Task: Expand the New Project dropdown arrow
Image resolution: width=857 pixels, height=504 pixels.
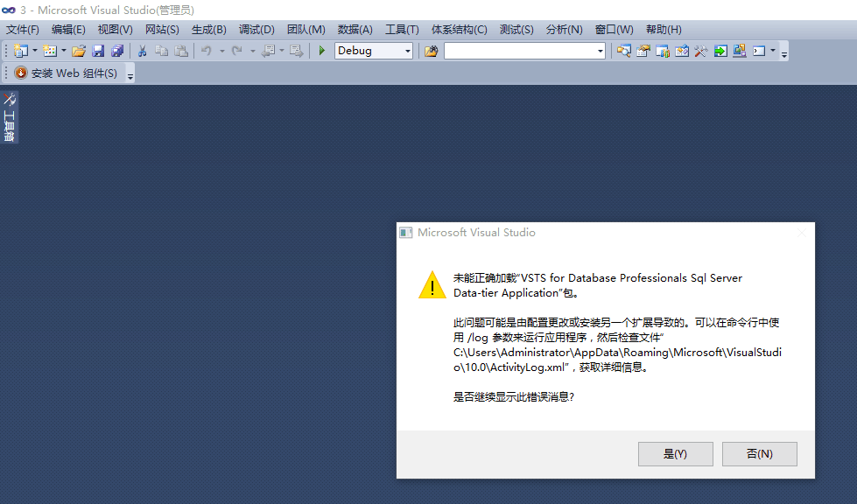Action: click(x=35, y=51)
